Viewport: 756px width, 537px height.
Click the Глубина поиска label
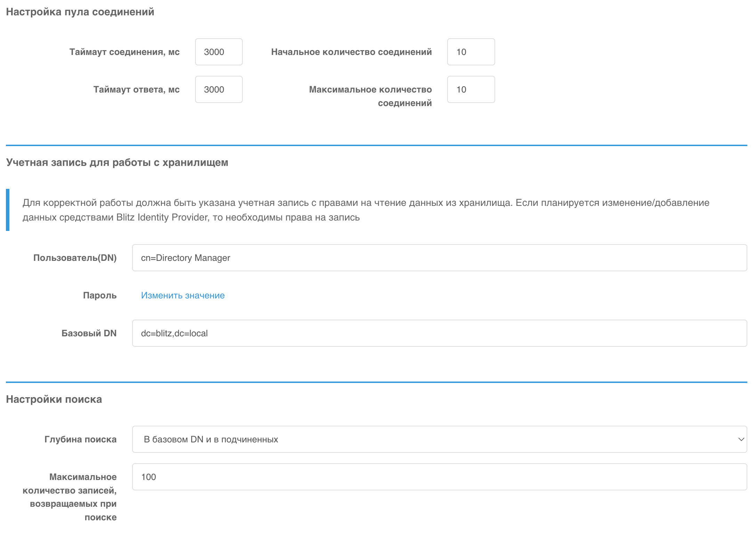pos(80,439)
